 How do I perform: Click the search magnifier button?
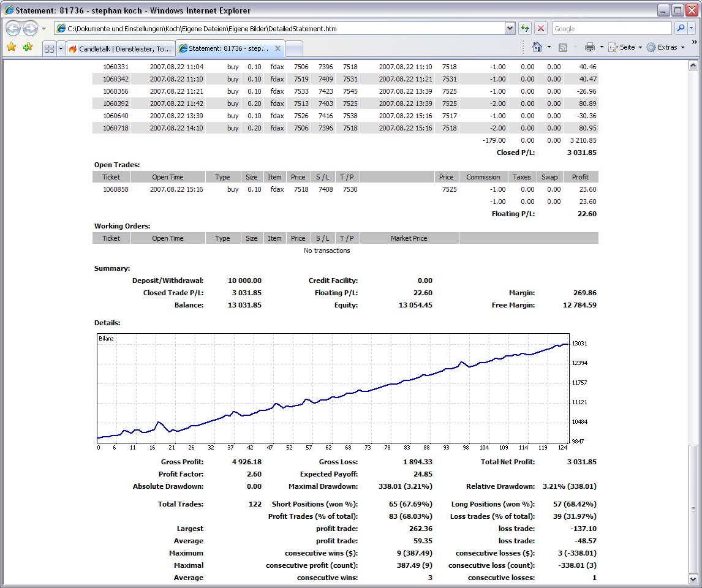coord(681,28)
